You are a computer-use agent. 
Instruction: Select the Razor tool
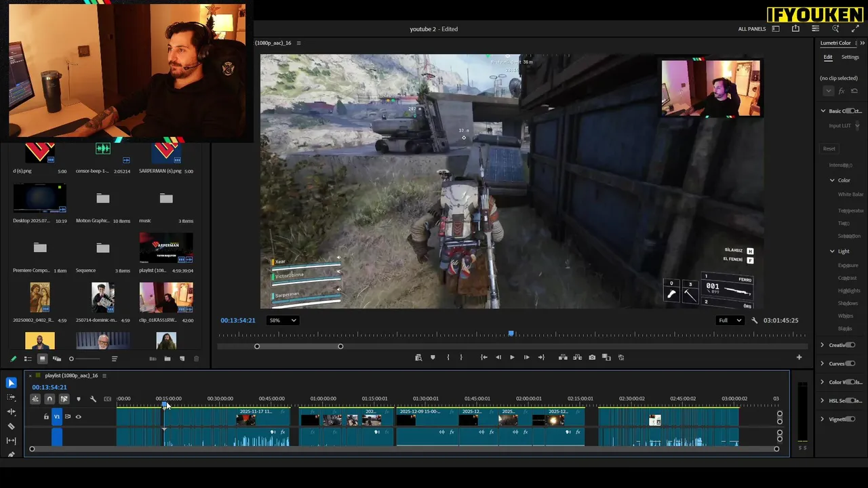(x=11, y=426)
